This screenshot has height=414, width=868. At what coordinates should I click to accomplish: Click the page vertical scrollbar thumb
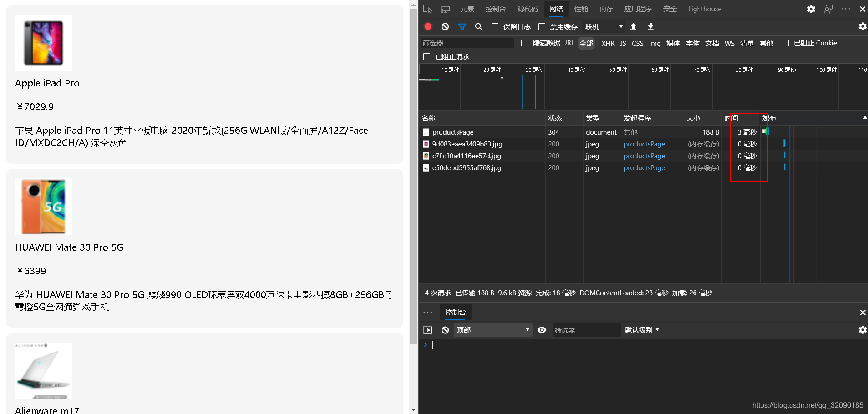pyautogui.click(x=413, y=177)
